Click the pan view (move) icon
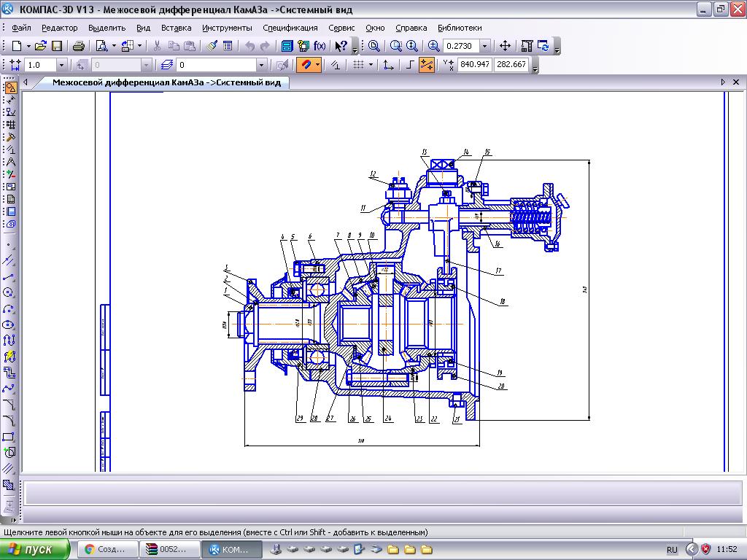The height and width of the screenshot is (560, 747). click(x=505, y=46)
